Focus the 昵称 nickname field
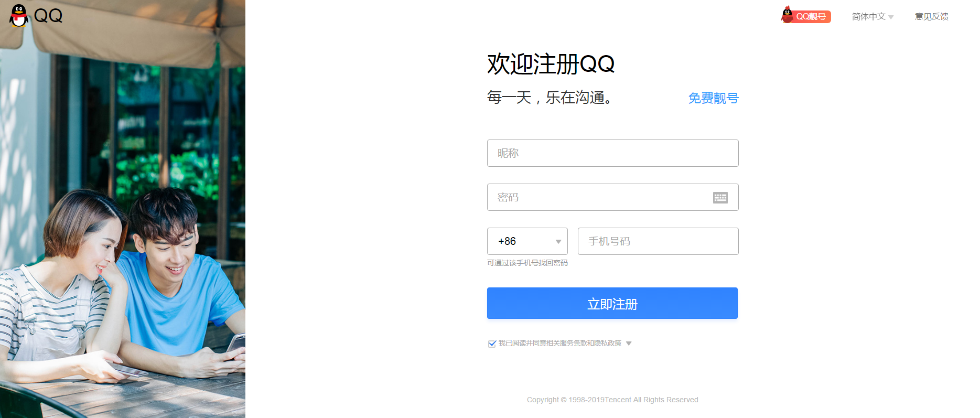 click(x=612, y=153)
